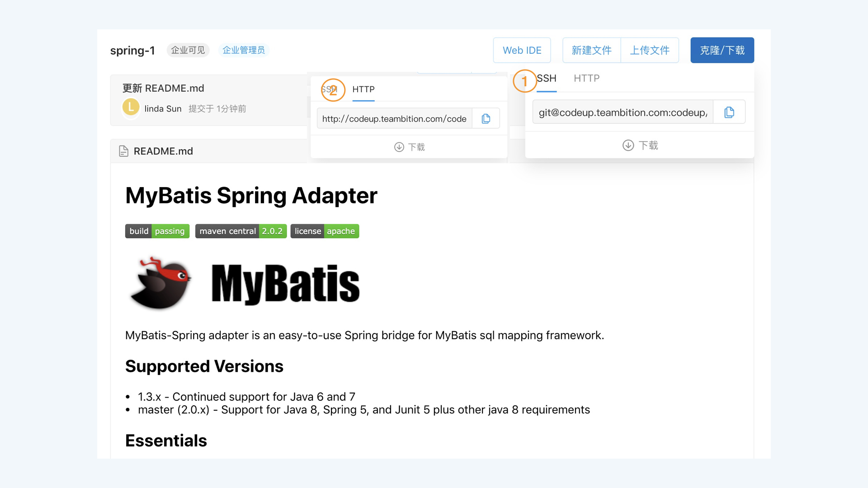Copy the SSH git clone URL
The image size is (868, 488).
point(729,112)
